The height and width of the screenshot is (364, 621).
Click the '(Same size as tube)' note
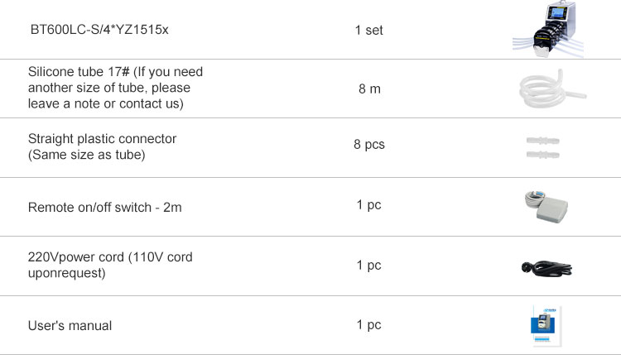87,155
